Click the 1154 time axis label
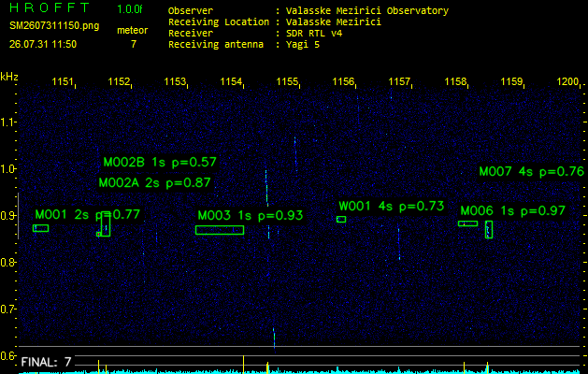588x374 pixels. click(x=231, y=81)
